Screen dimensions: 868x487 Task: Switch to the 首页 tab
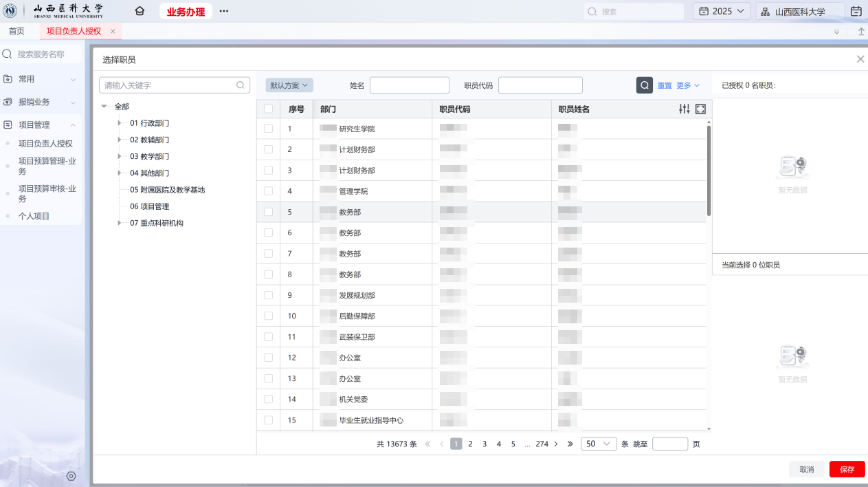(x=16, y=31)
